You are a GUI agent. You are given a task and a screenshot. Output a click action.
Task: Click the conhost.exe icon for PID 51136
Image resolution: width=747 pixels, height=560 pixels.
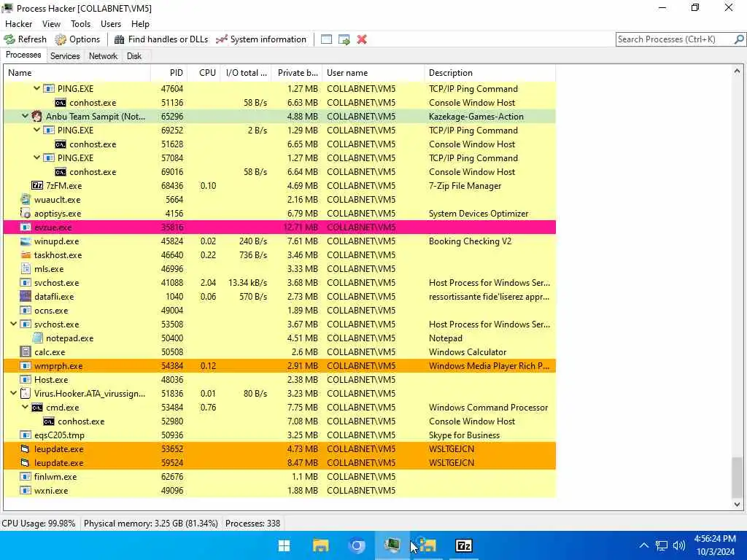click(x=61, y=103)
